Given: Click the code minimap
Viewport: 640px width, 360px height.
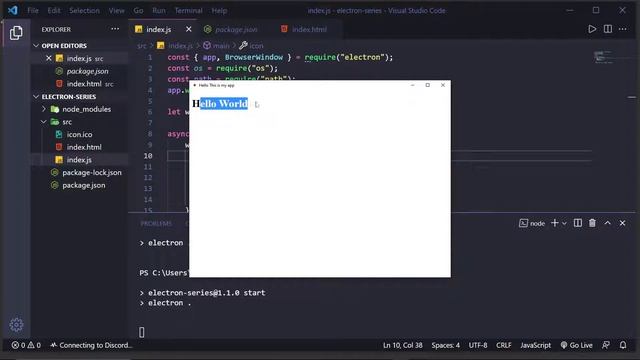Looking at the screenshot, I should tap(603, 57).
